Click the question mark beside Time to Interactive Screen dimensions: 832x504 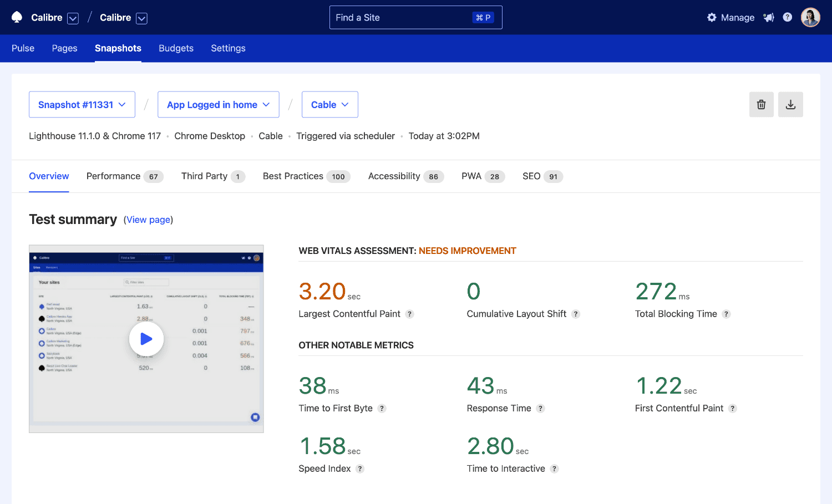(554, 469)
